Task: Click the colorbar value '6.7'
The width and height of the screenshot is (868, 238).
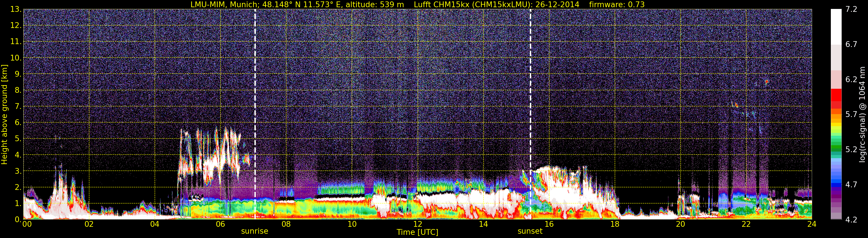Action: pos(851,44)
